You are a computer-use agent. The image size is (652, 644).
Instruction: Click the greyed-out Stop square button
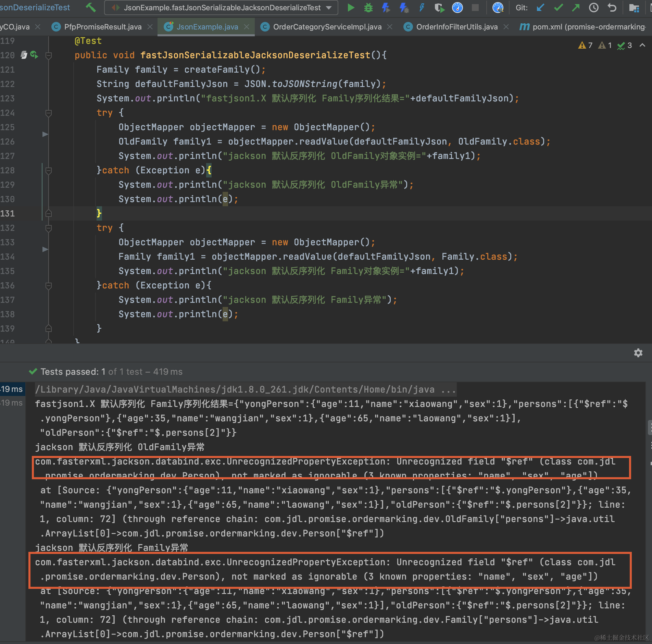point(475,7)
